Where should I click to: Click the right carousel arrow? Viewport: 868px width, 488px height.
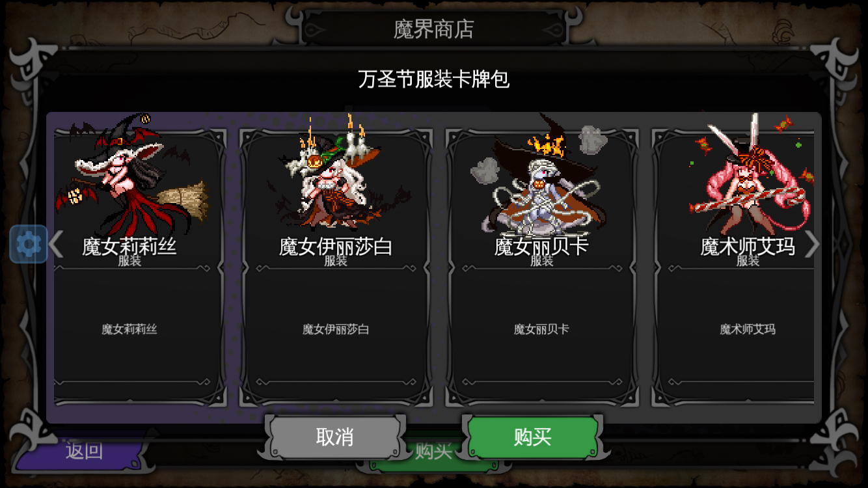(812, 244)
